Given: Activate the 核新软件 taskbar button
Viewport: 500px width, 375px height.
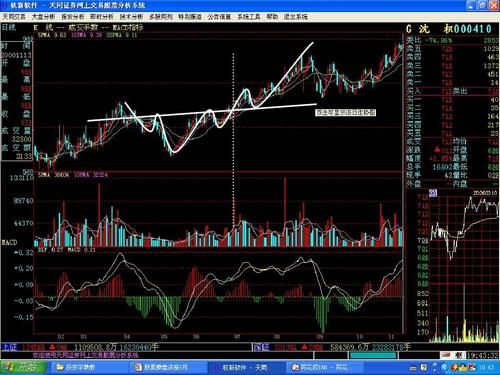Looking at the screenshot, I should 246,367.
